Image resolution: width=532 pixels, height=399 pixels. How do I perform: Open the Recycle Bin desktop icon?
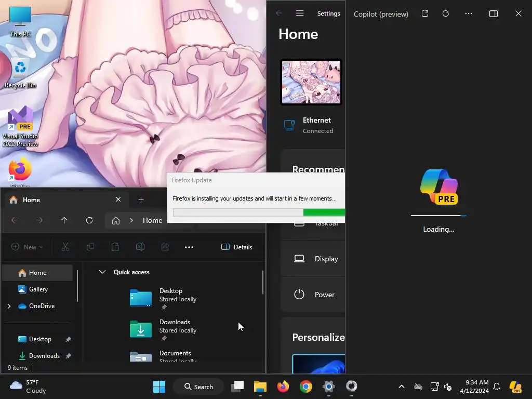pyautogui.click(x=20, y=74)
